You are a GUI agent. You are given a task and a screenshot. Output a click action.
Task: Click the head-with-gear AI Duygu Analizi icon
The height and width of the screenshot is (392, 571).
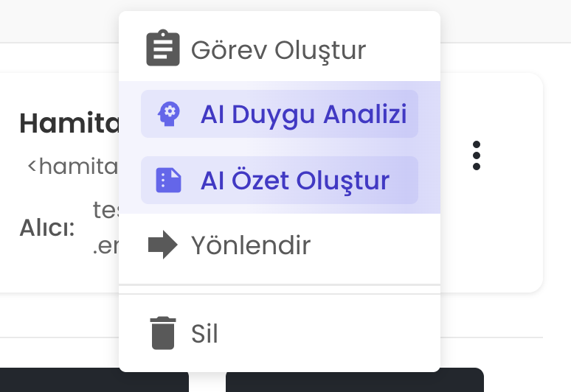[168, 114]
